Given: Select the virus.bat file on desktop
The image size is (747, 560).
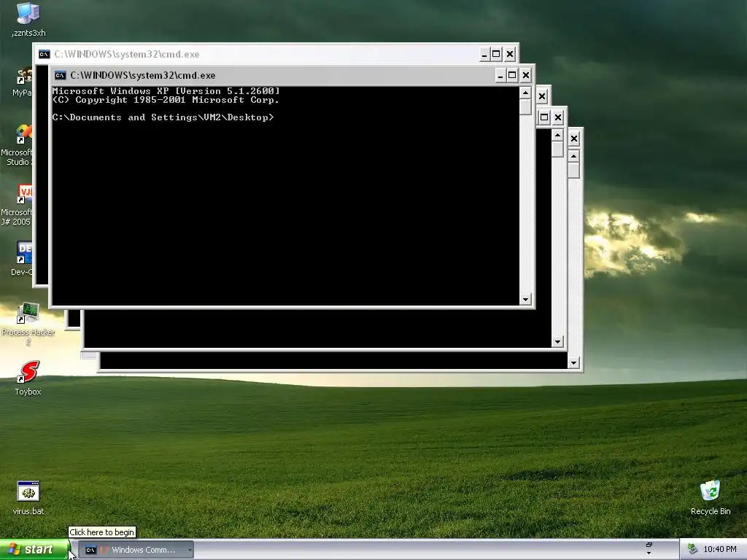Looking at the screenshot, I should (x=28, y=498).
